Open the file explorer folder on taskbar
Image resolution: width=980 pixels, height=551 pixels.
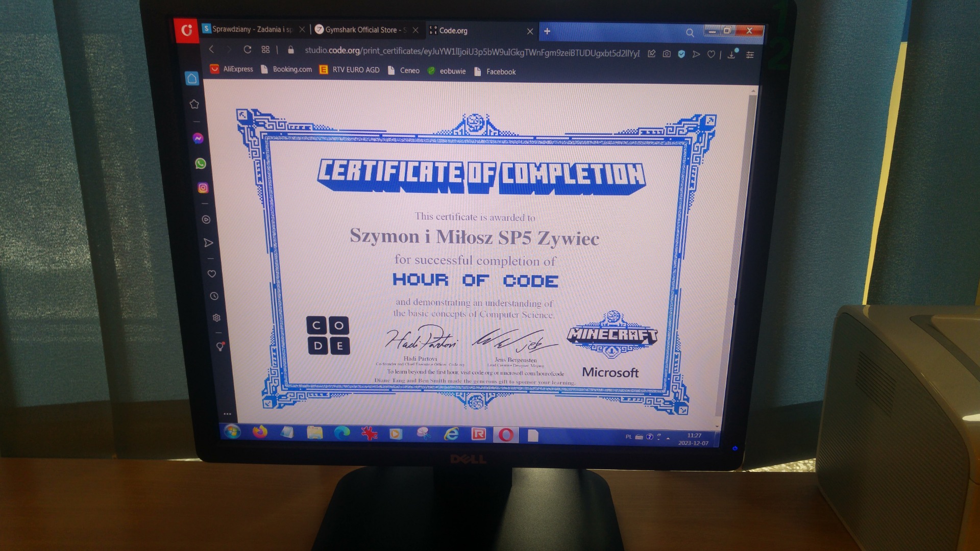click(x=314, y=433)
